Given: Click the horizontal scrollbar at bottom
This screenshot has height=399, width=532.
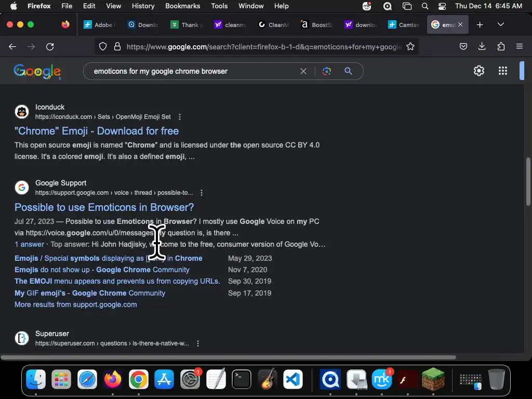Looking at the screenshot, I should pos(228,357).
